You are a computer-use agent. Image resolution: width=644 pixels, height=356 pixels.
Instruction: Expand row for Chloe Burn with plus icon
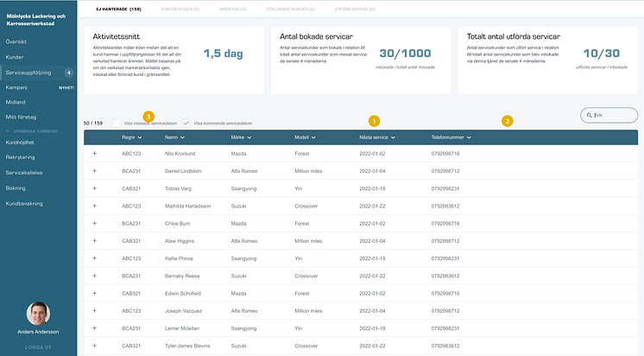(x=94, y=223)
